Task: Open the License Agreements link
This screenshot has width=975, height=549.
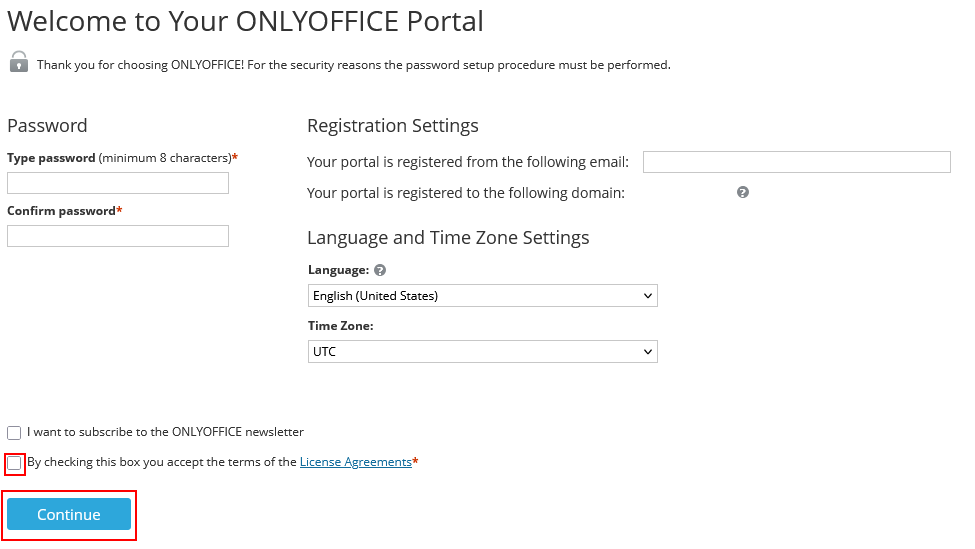Action: tap(355, 462)
